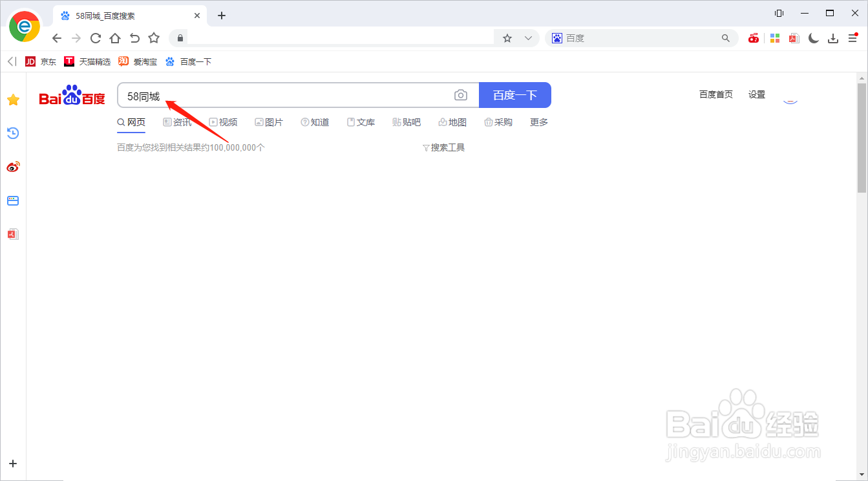Select the 58同城_百度搜索 tab

point(129,16)
